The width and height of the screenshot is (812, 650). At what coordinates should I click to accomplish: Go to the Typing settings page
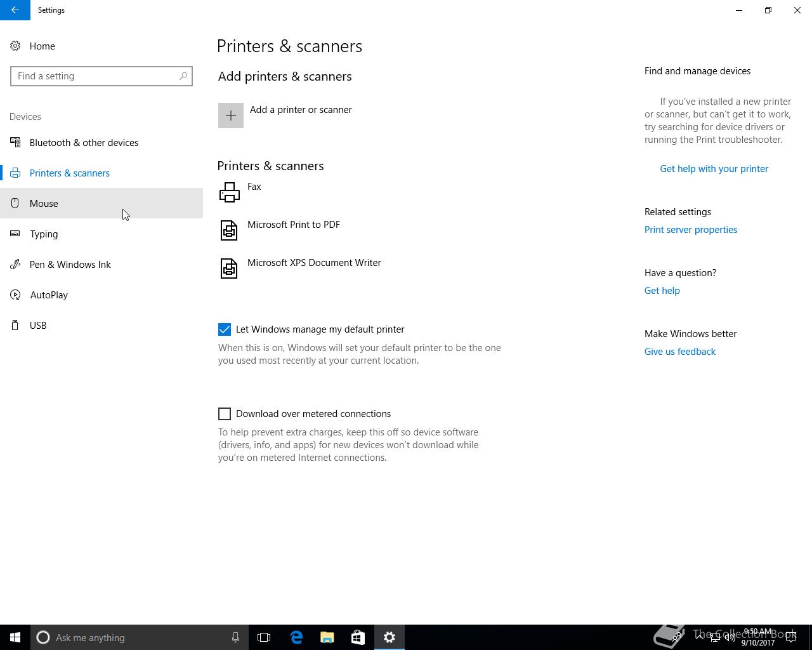tap(101, 234)
